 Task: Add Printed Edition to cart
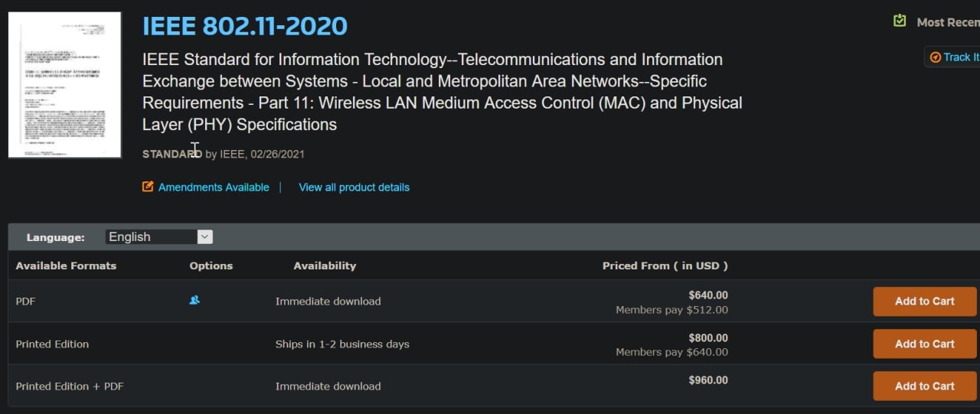[925, 344]
